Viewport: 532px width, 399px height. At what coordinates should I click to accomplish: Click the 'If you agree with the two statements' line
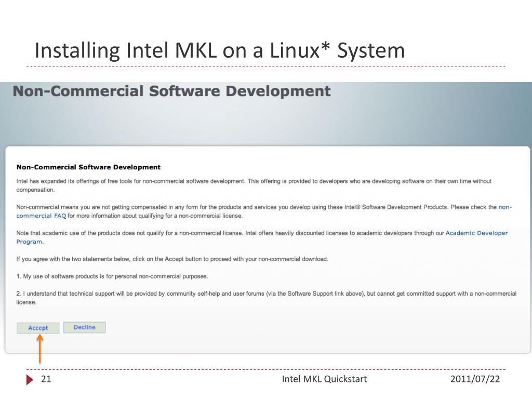click(172, 259)
